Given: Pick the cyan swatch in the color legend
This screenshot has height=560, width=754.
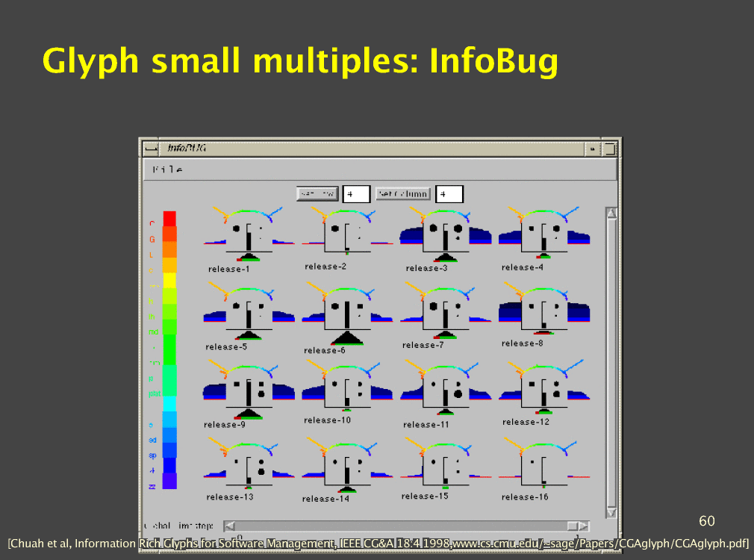Looking at the screenshot, I should pyautogui.click(x=169, y=403).
